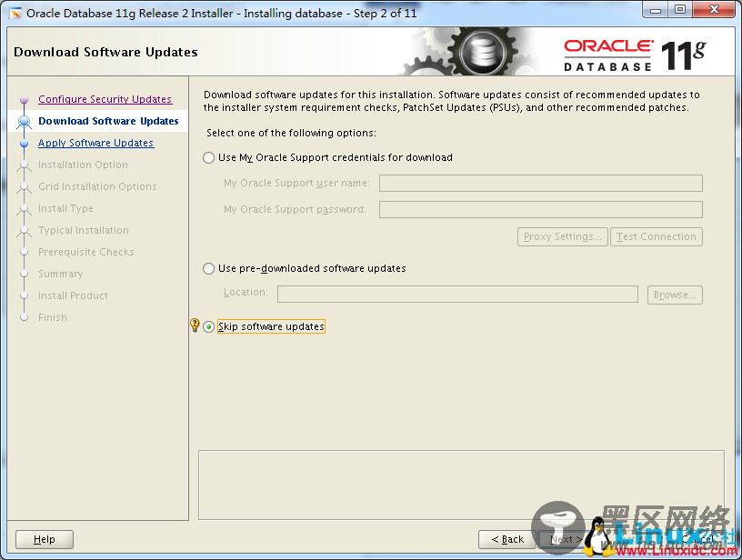Click the lightbulb hint icon beside Skip option
Screen dimensions: 742x560
[x=195, y=325]
